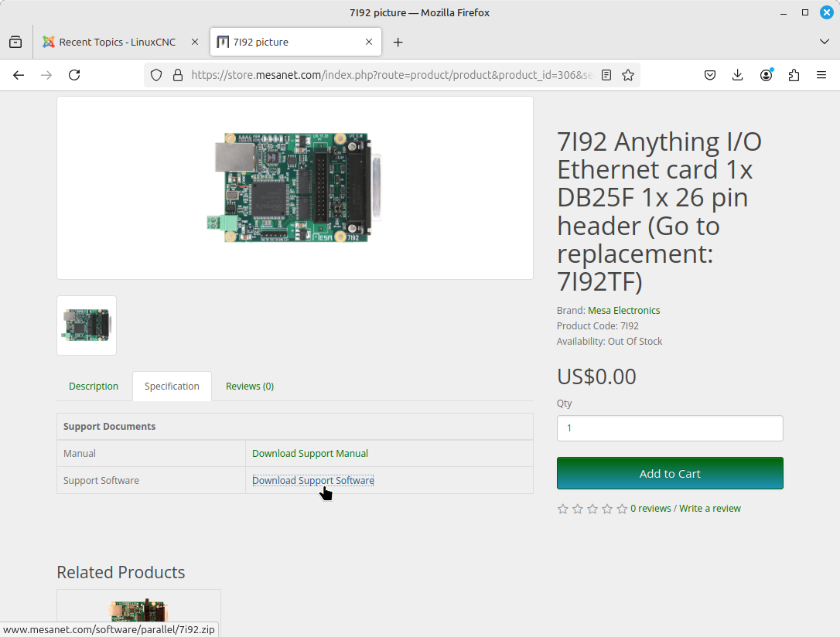
Task: Switch to Recent Topics - LinuxCNC tab
Action: tap(117, 43)
